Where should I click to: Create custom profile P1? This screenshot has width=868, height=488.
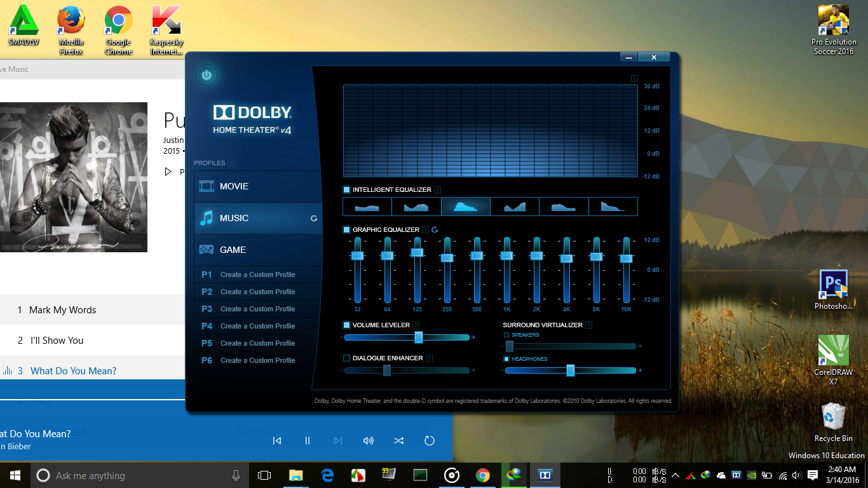tap(258, 274)
